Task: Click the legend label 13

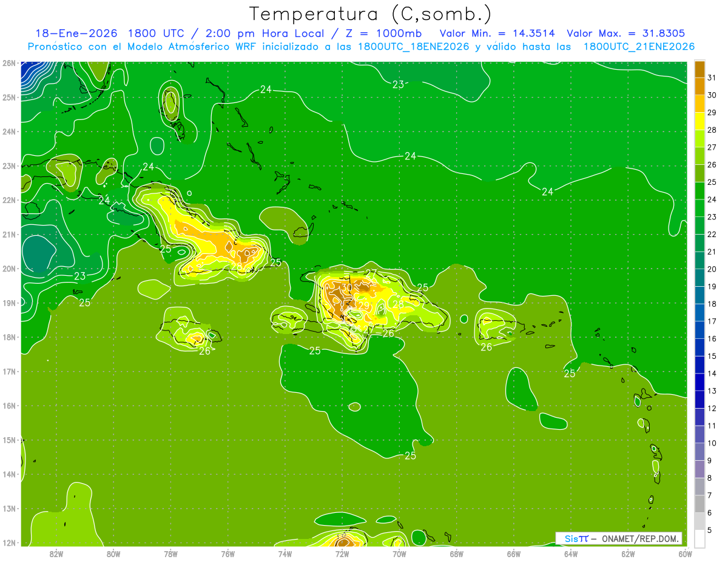Action: pyautogui.click(x=712, y=391)
